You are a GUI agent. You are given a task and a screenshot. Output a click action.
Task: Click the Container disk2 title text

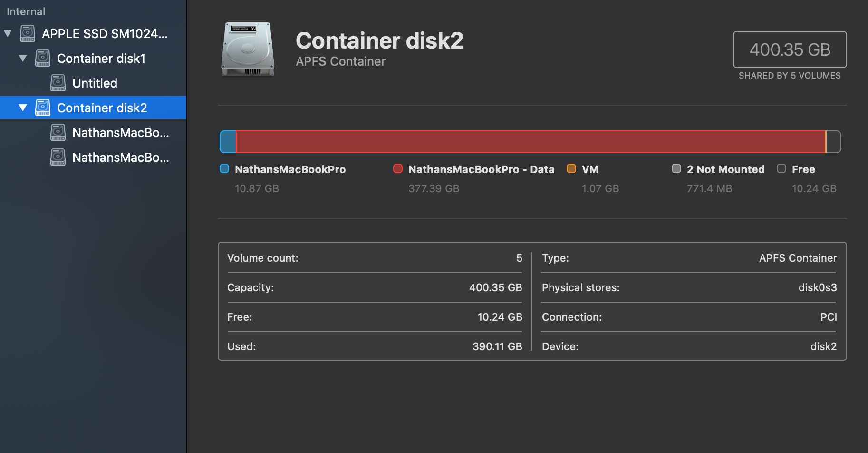[379, 41]
